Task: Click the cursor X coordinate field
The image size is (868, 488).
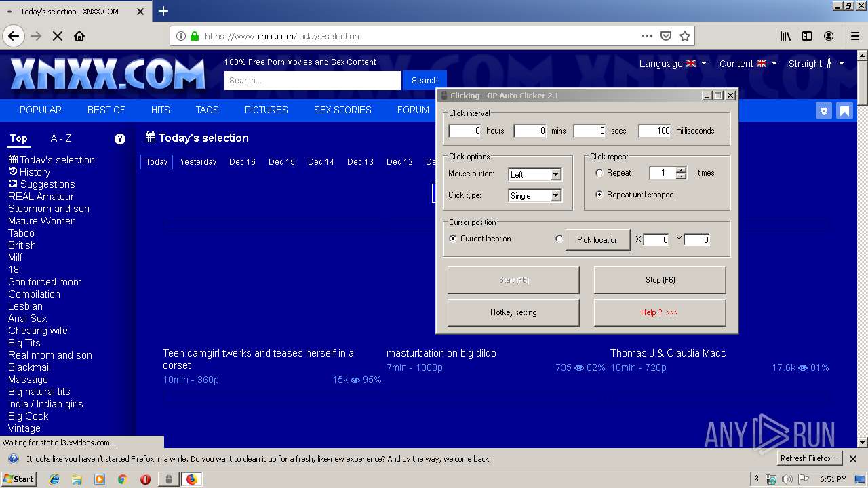Action: click(656, 239)
